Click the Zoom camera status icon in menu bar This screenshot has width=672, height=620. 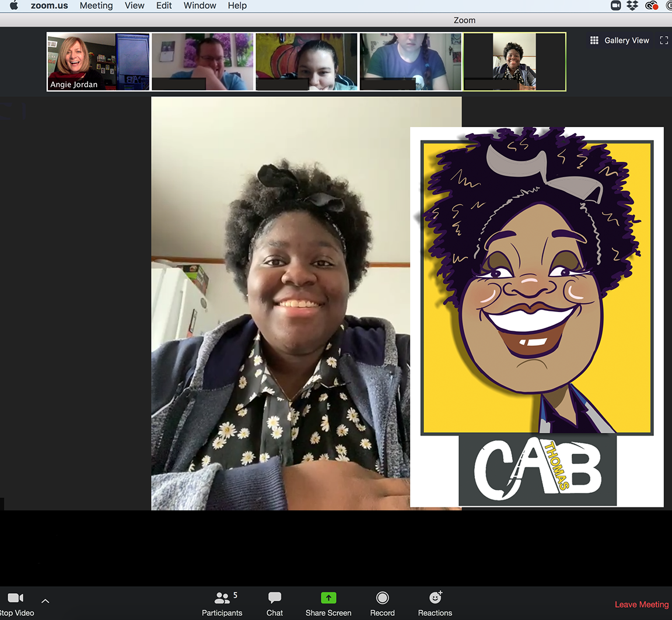tap(615, 6)
